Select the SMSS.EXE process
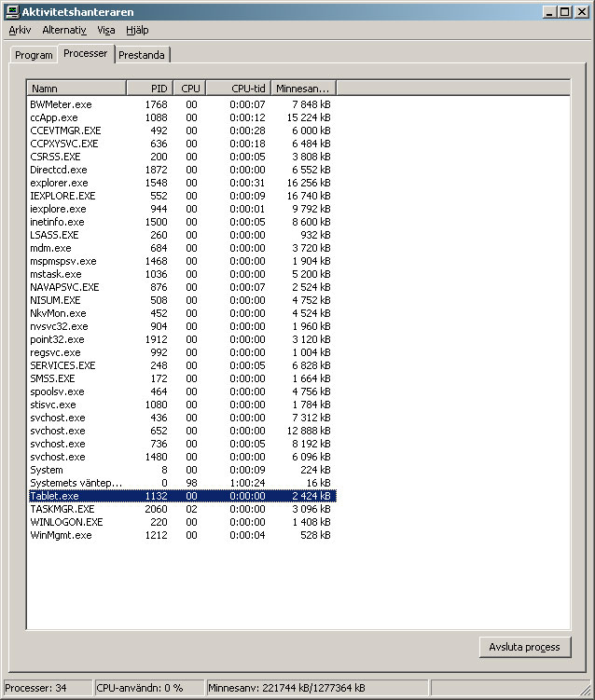This screenshot has height=700, width=595. click(x=182, y=378)
